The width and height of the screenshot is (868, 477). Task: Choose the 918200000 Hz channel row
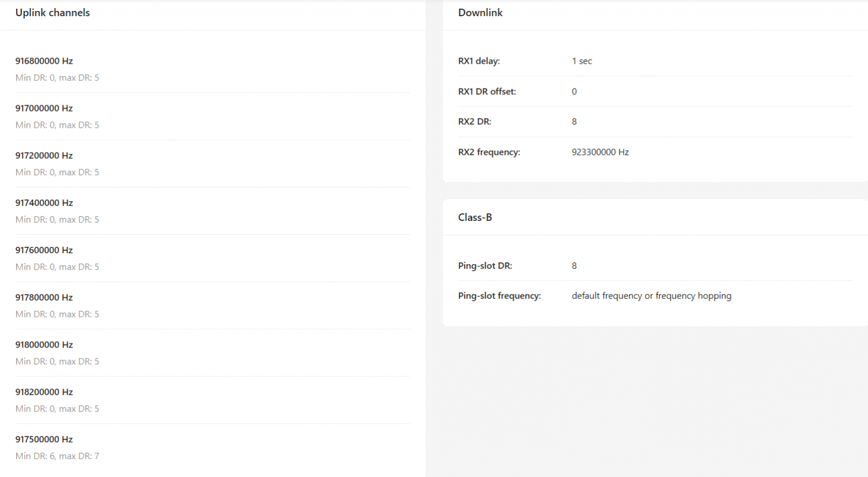click(x=44, y=392)
